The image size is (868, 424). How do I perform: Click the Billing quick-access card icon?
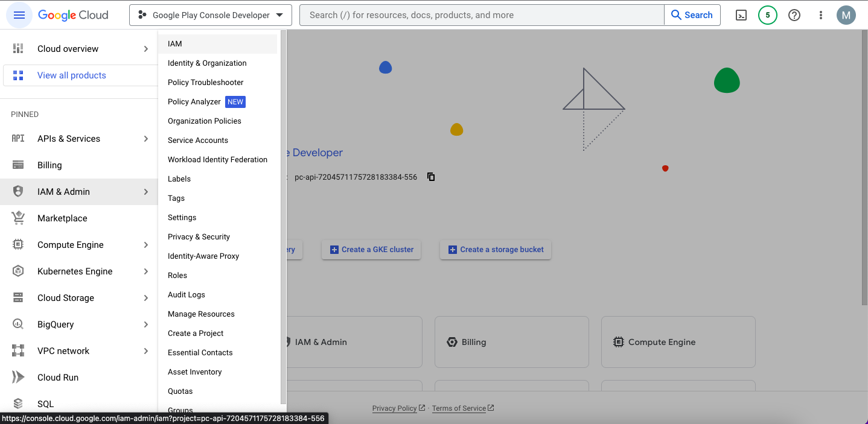click(452, 342)
